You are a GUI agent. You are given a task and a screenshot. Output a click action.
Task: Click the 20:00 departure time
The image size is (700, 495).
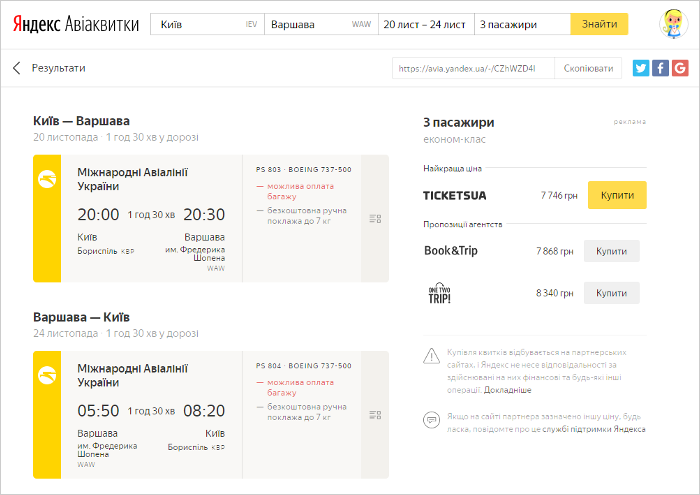coord(98,215)
